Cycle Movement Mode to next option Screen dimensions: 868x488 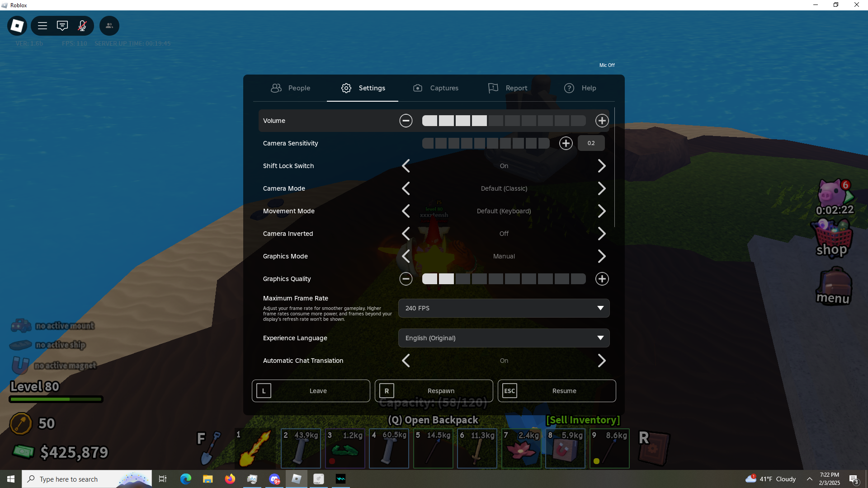(602, 211)
